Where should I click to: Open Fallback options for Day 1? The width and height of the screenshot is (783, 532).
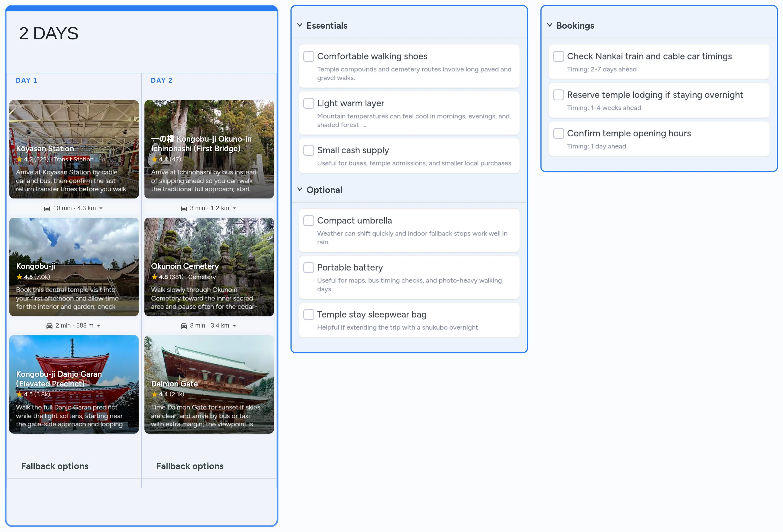pyautogui.click(x=55, y=466)
